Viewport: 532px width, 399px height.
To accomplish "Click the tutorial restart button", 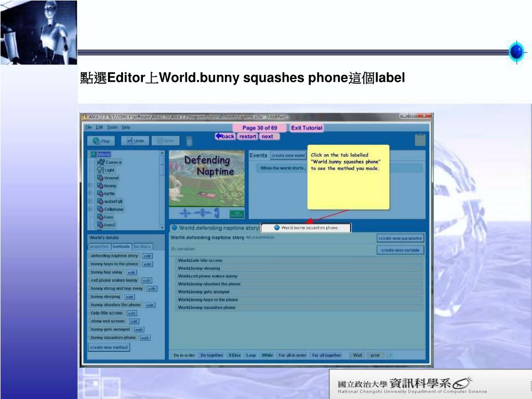I will coord(248,137).
